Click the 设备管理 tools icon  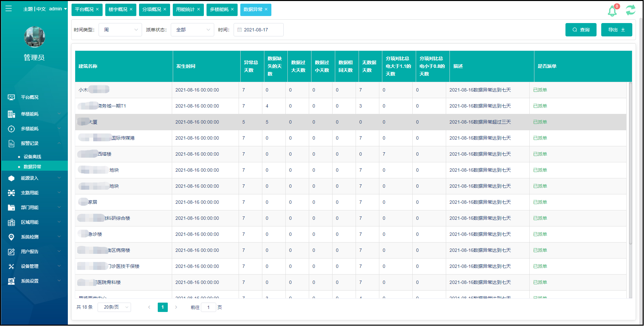click(x=11, y=266)
